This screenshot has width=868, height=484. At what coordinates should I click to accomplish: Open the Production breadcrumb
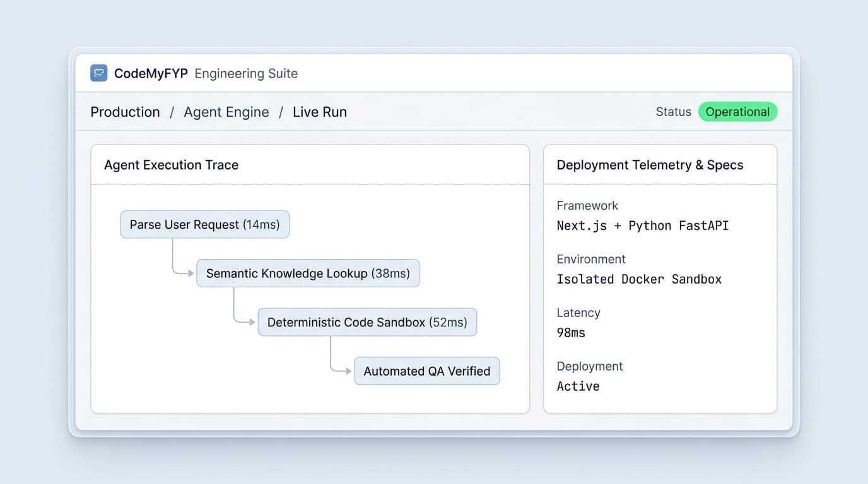[125, 112]
